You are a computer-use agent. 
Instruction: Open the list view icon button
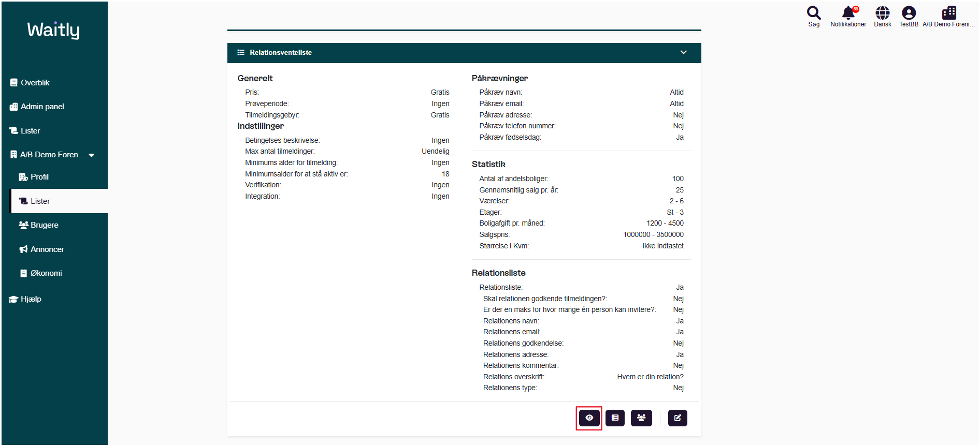tap(615, 418)
